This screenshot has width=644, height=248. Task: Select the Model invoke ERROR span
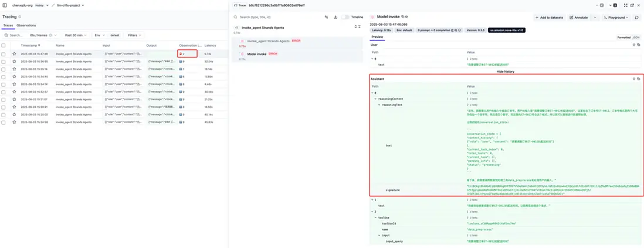[299, 56]
